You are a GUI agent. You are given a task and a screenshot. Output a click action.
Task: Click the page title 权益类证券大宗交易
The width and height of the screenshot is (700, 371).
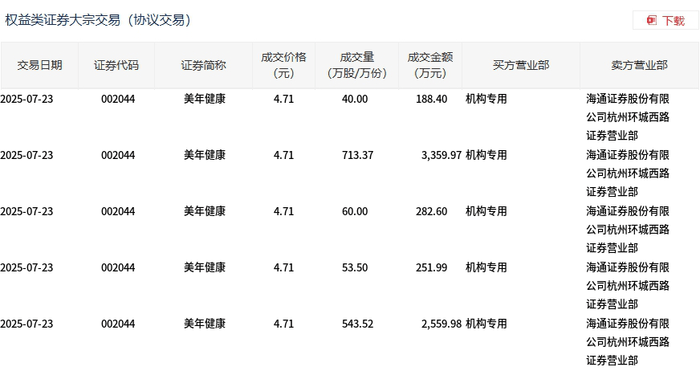pyautogui.click(x=62, y=21)
